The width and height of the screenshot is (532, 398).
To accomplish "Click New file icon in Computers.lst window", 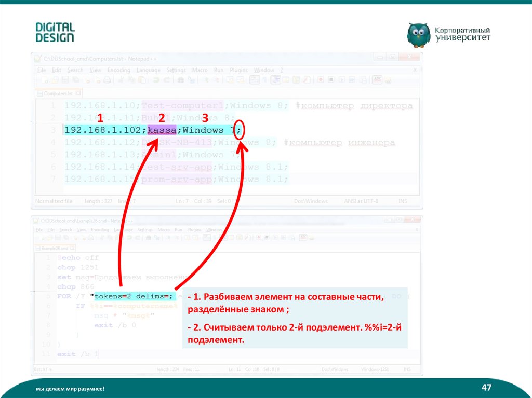I will coord(45,80).
